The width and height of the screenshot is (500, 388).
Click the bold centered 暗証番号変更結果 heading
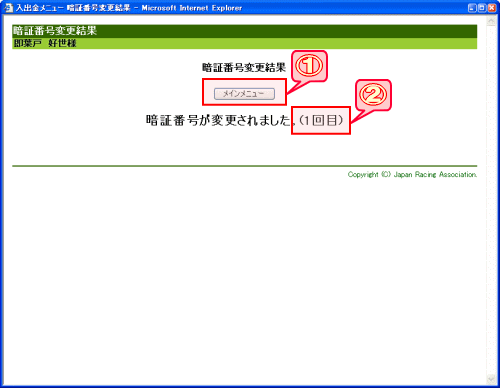244,68
